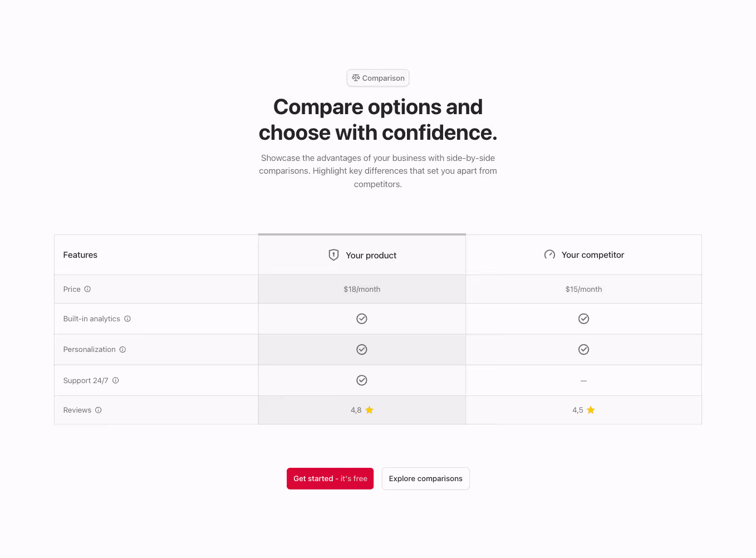This screenshot has height=558, width=756.
Task: Click the Get started - it's free button
Action: point(330,478)
